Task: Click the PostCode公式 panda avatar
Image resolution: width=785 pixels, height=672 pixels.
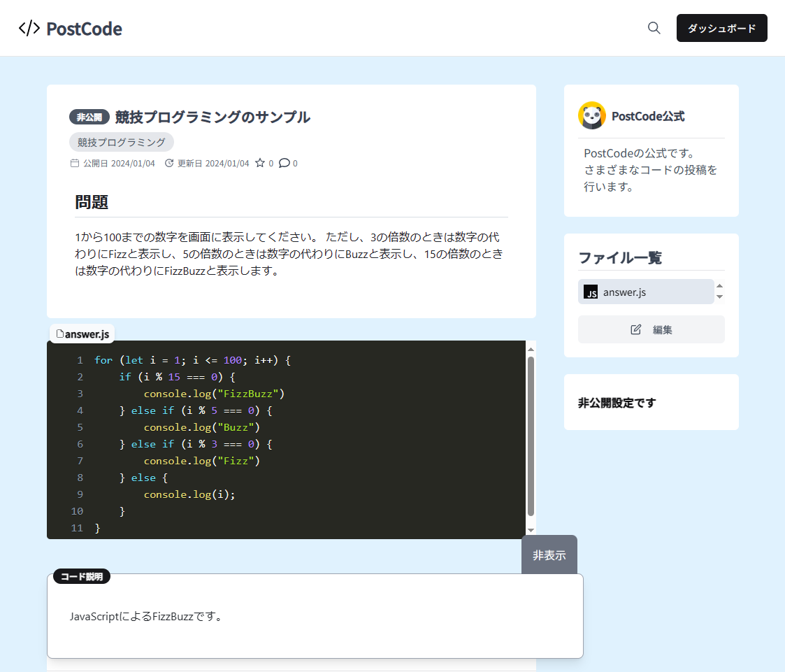Action: click(592, 115)
